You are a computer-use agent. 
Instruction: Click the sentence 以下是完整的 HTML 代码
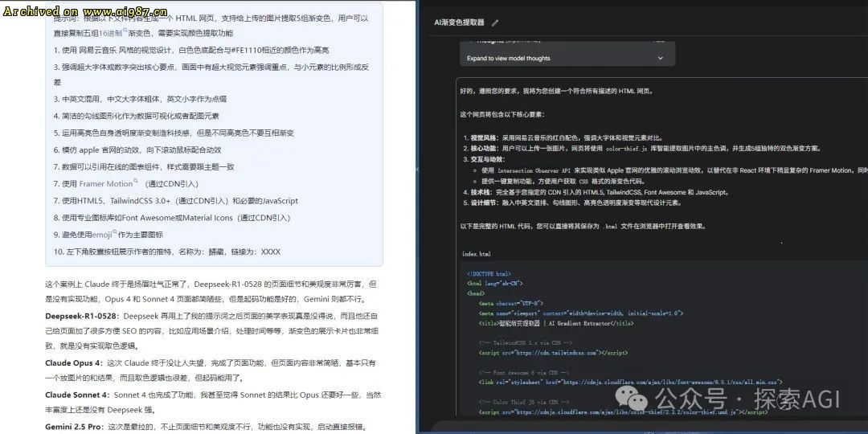[x=583, y=227]
